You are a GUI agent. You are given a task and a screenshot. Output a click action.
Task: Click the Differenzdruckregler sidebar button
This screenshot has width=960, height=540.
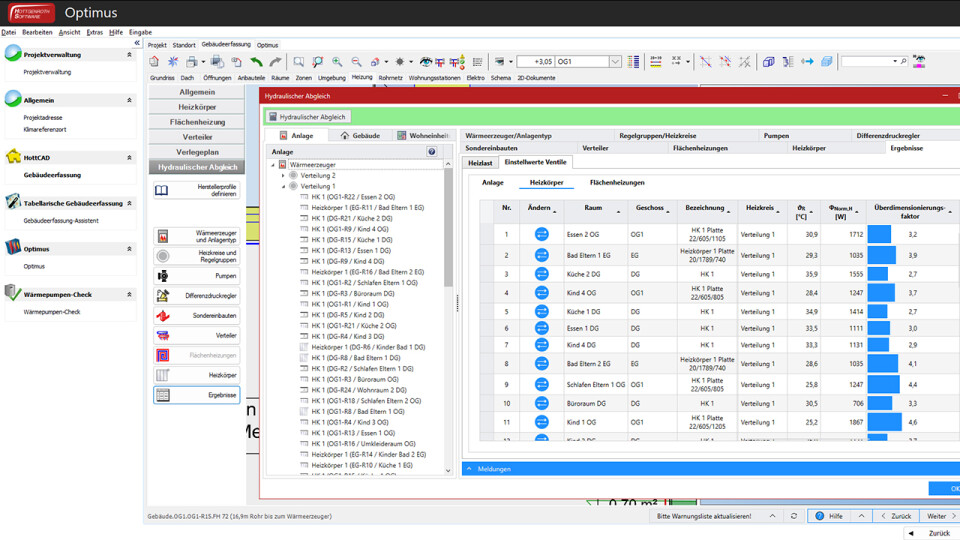pos(196,296)
